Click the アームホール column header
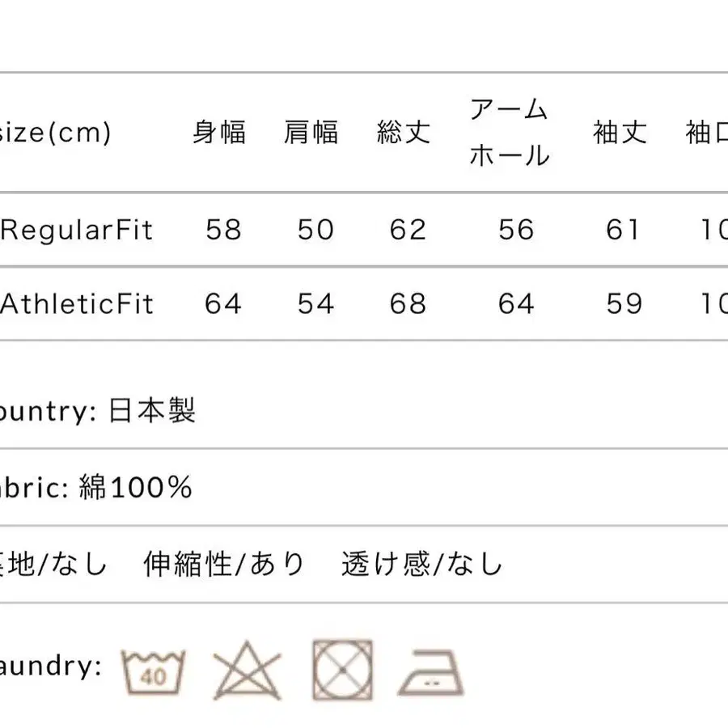Image resolution: width=728 pixels, height=728 pixels. (510, 133)
